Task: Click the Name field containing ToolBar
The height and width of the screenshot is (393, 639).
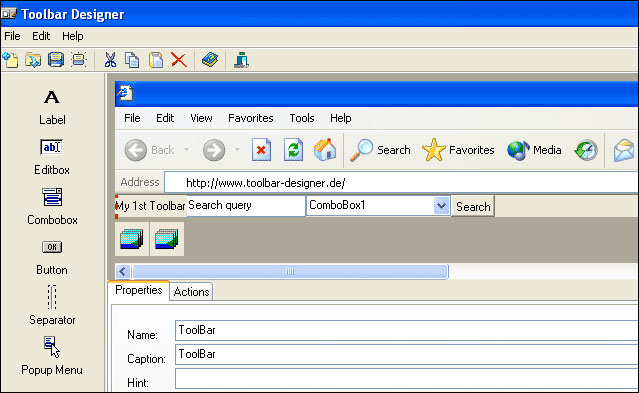Action: [x=407, y=330]
